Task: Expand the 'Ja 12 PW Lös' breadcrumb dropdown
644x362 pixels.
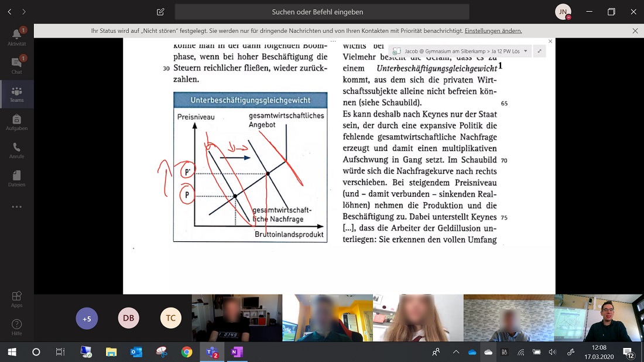Action: coord(525,51)
